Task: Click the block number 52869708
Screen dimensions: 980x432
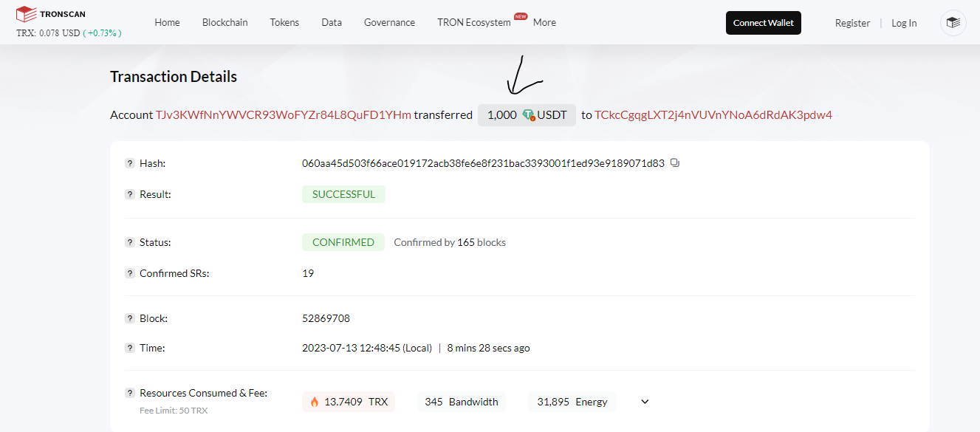Action: [x=326, y=318]
